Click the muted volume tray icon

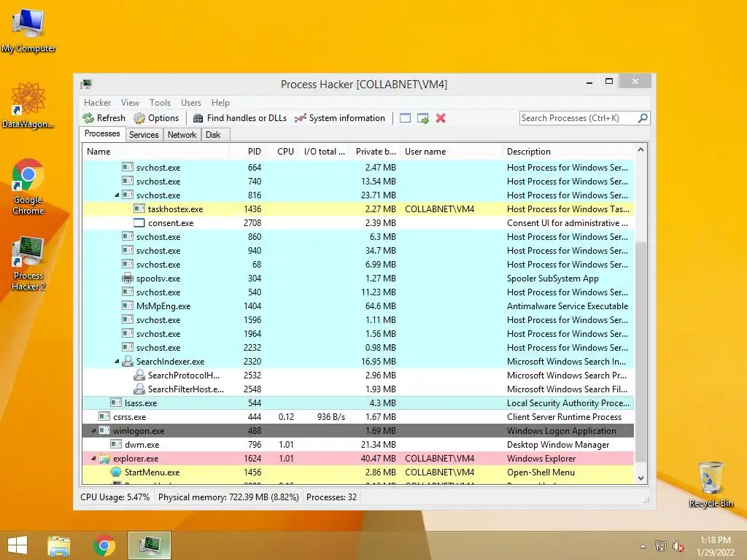[x=678, y=546]
